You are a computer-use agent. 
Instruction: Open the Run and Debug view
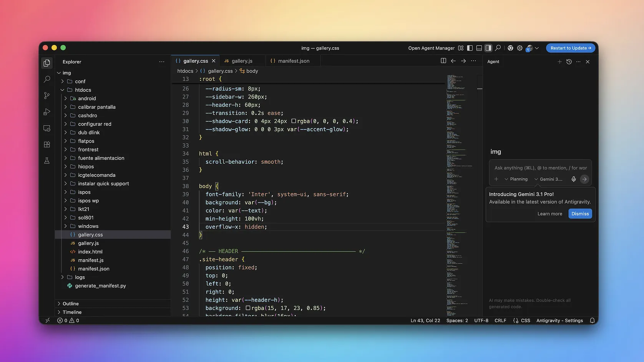pyautogui.click(x=47, y=112)
